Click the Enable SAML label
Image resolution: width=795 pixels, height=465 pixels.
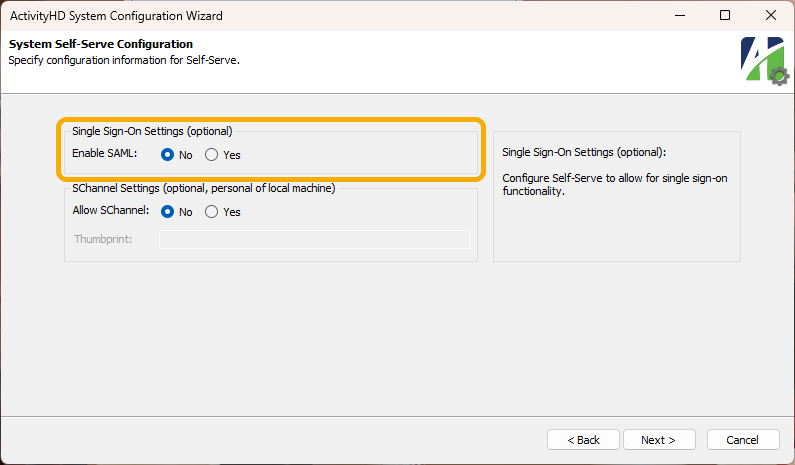pyautogui.click(x=104, y=153)
